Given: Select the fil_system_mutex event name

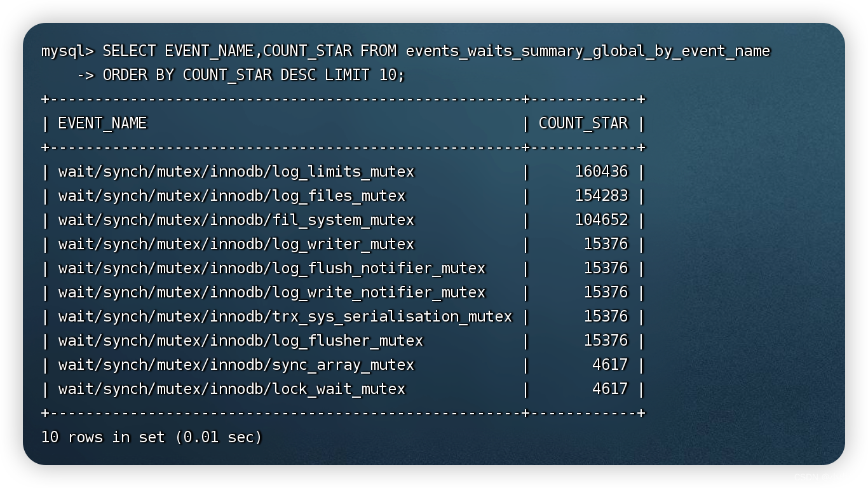Looking at the screenshot, I should [x=236, y=220].
